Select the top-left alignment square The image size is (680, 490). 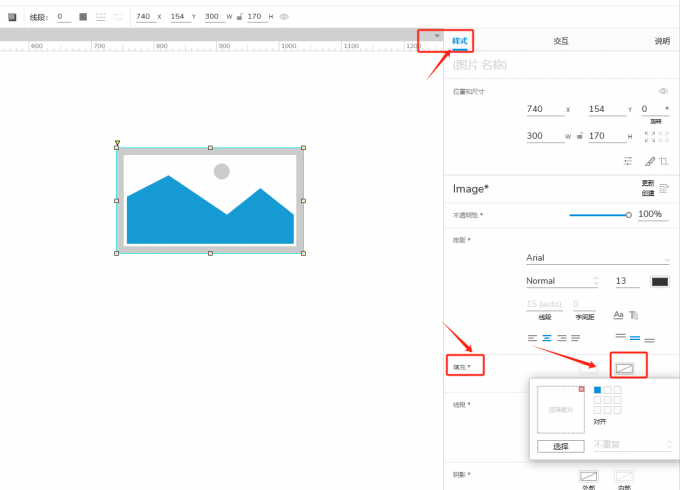click(x=597, y=390)
